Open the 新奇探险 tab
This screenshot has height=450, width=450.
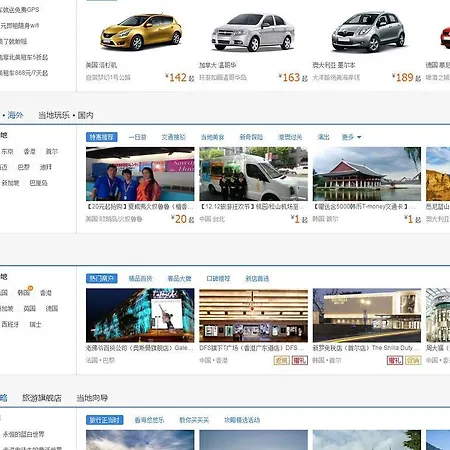coord(251,137)
